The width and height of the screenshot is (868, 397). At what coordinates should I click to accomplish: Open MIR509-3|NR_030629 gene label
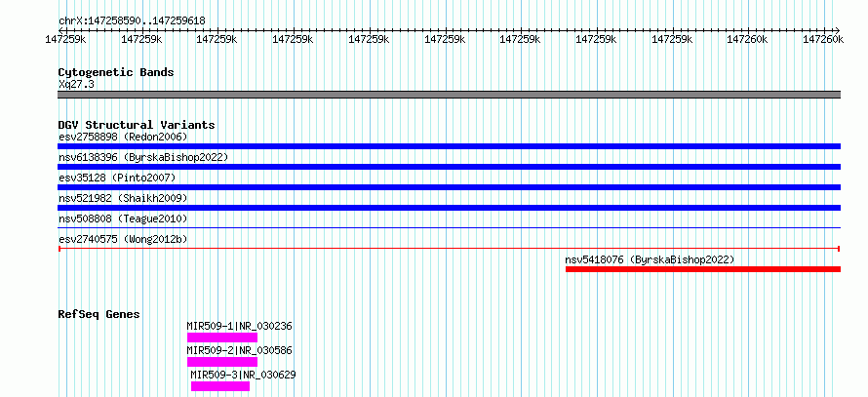point(243,375)
